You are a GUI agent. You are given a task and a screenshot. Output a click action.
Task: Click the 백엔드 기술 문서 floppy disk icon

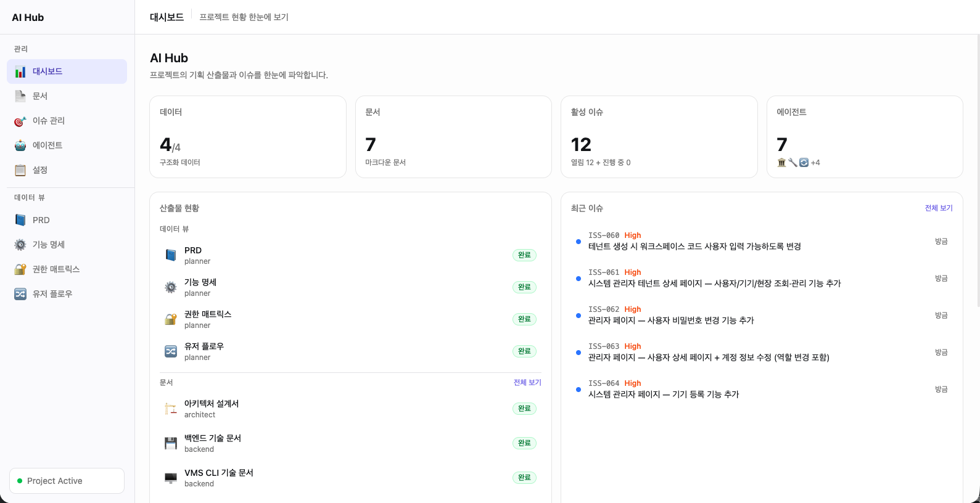click(171, 443)
